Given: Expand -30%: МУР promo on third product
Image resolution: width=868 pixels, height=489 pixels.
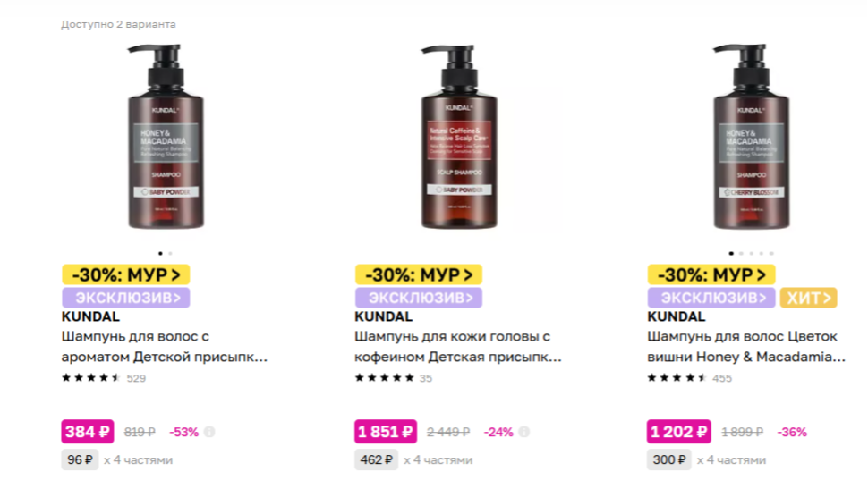Looking at the screenshot, I should coord(711,274).
